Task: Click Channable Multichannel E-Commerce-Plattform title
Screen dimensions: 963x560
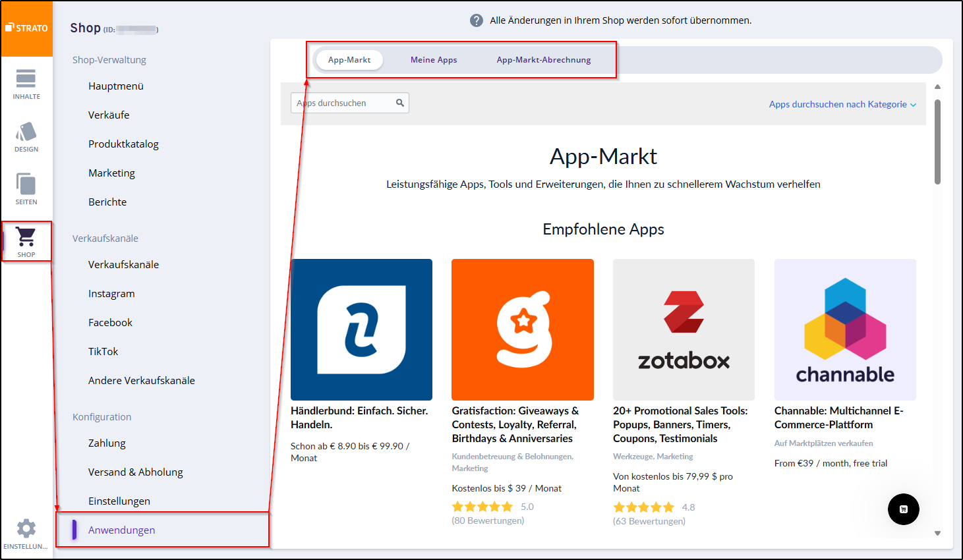Action: click(x=839, y=418)
